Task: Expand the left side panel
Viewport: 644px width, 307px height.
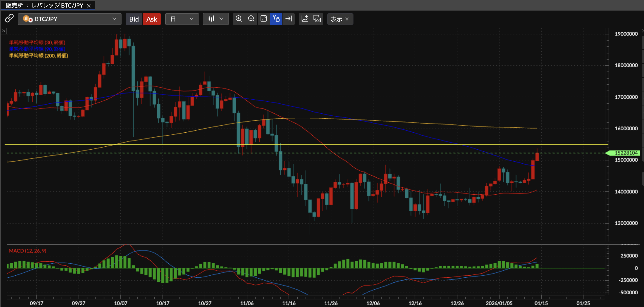Action: point(3,31)
